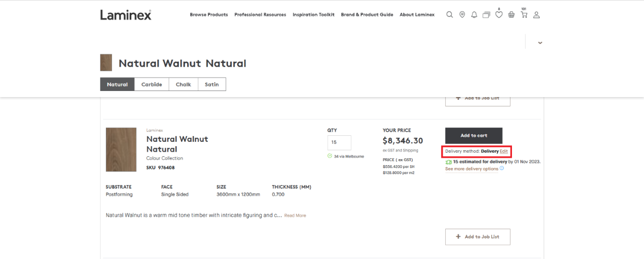
Task: Edit the delivery method
Action: point(504,151)
